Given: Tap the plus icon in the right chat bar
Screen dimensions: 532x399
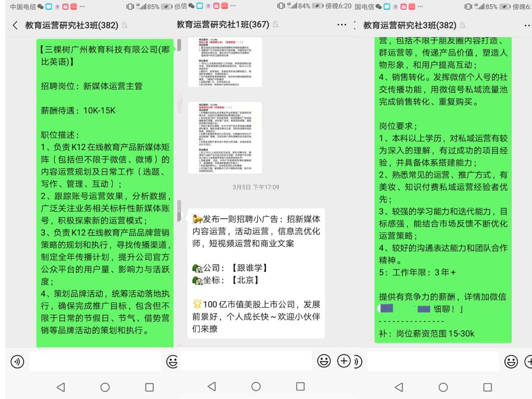Looking at the screenshot, I should coord(530,361).
